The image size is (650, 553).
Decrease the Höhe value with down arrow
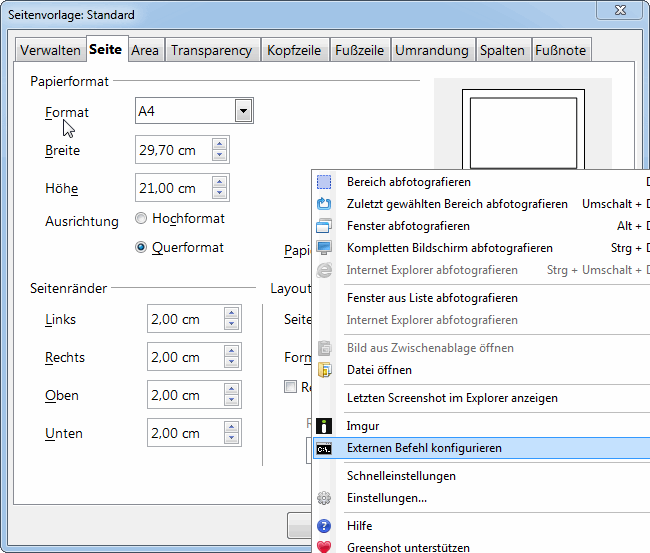coord(219,193)
